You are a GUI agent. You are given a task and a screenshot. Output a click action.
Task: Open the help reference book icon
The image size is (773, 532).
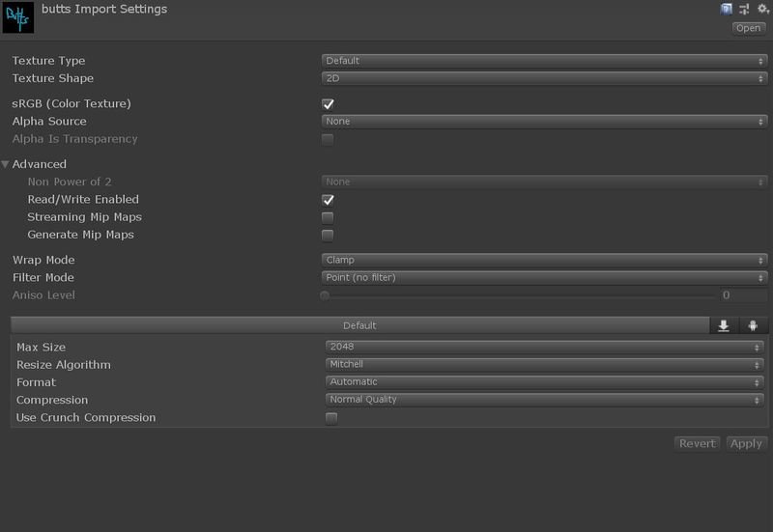tap(727, 9)
